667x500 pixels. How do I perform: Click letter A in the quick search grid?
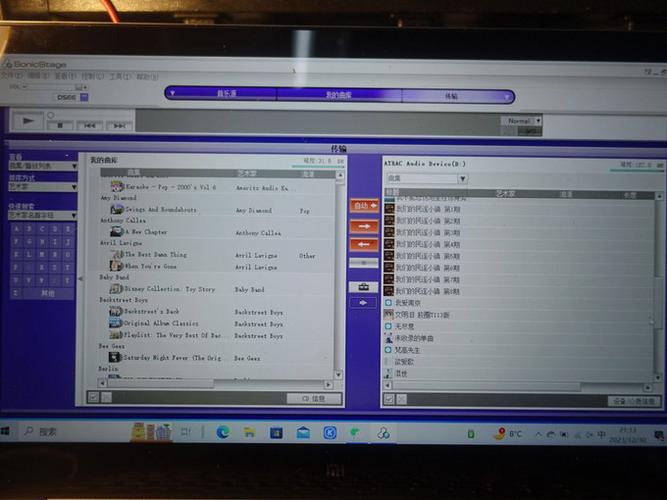pos(17,229)
